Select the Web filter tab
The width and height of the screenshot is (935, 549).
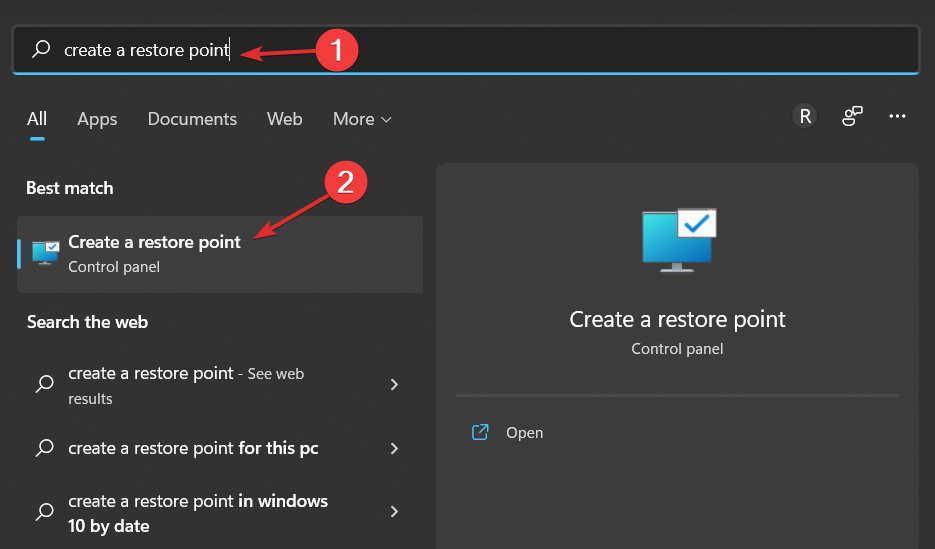pyautogui.click(x=284, y=119)
